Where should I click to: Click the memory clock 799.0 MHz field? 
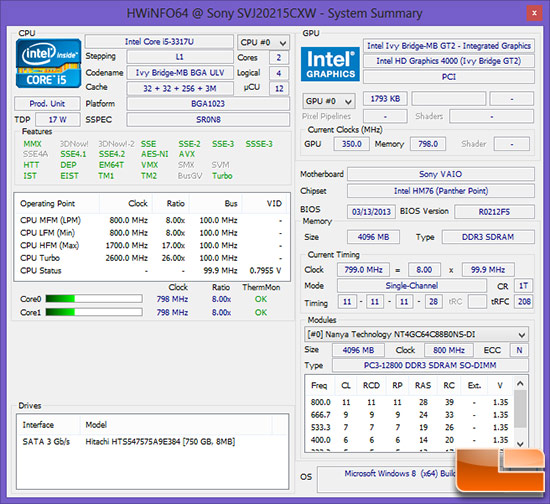click(x=363, y=270)
